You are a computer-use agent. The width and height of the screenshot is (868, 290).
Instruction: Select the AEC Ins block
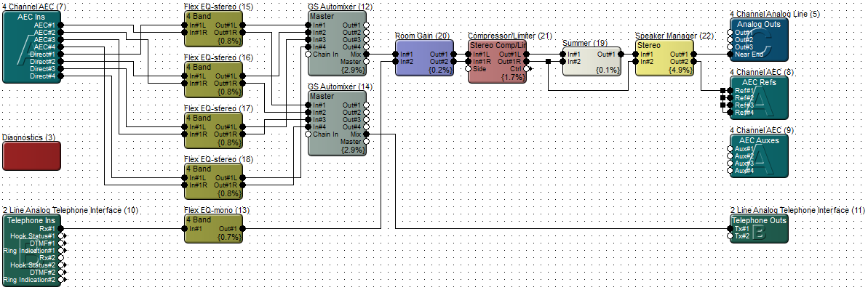pos(31,47)
